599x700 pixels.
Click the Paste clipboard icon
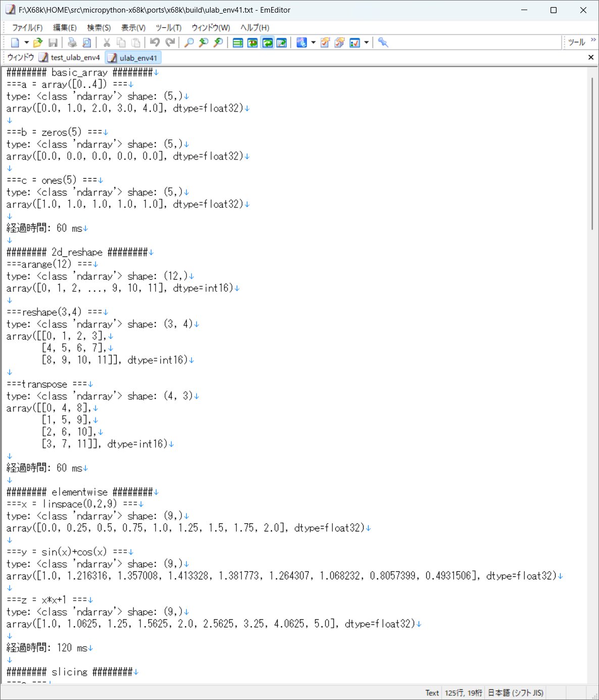click(x=136, y=43)
